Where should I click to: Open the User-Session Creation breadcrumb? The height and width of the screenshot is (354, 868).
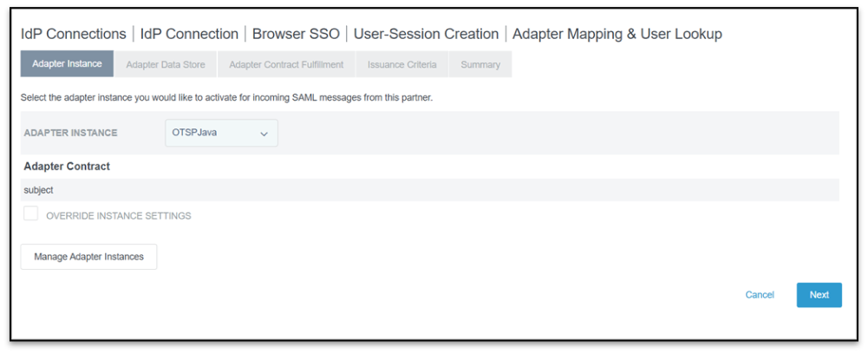pos(426,34)
